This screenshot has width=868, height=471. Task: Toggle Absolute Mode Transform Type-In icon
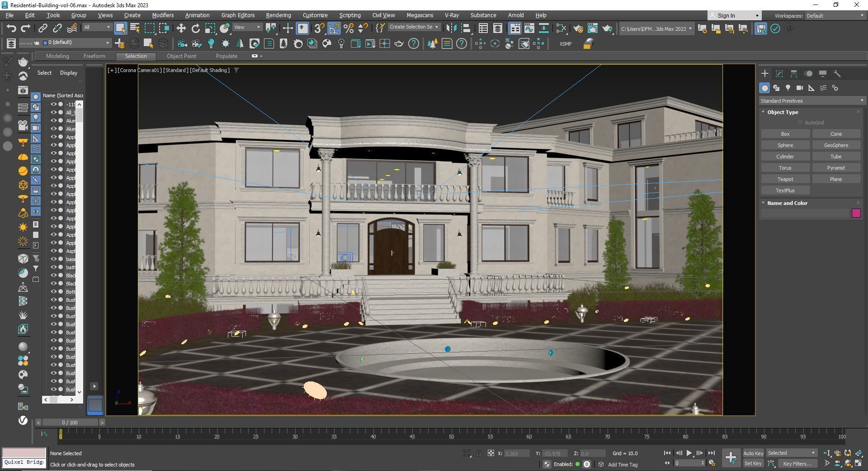coord(491,453)
